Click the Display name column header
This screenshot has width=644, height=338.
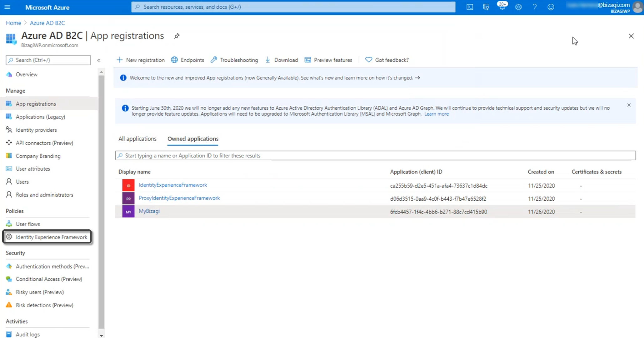pos(134,172)
